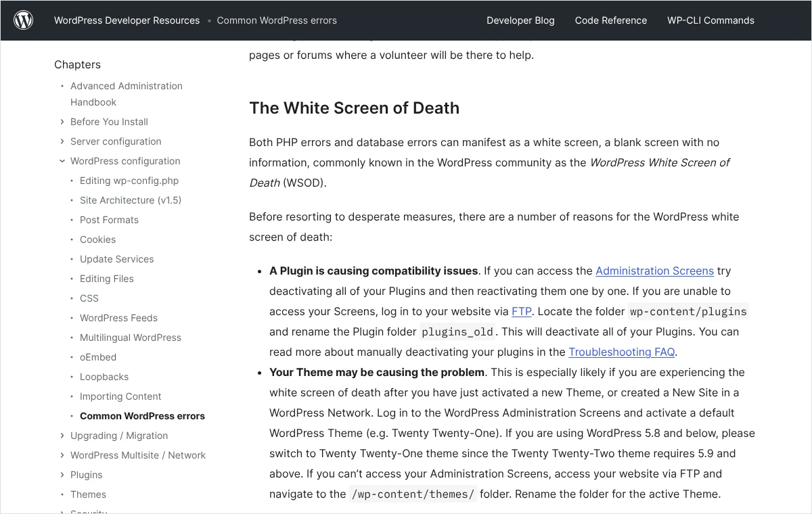Open Site Architecture (v1.5) page
Screen dimensions: 812x514
pyautogui.click(x=131, y=200)
